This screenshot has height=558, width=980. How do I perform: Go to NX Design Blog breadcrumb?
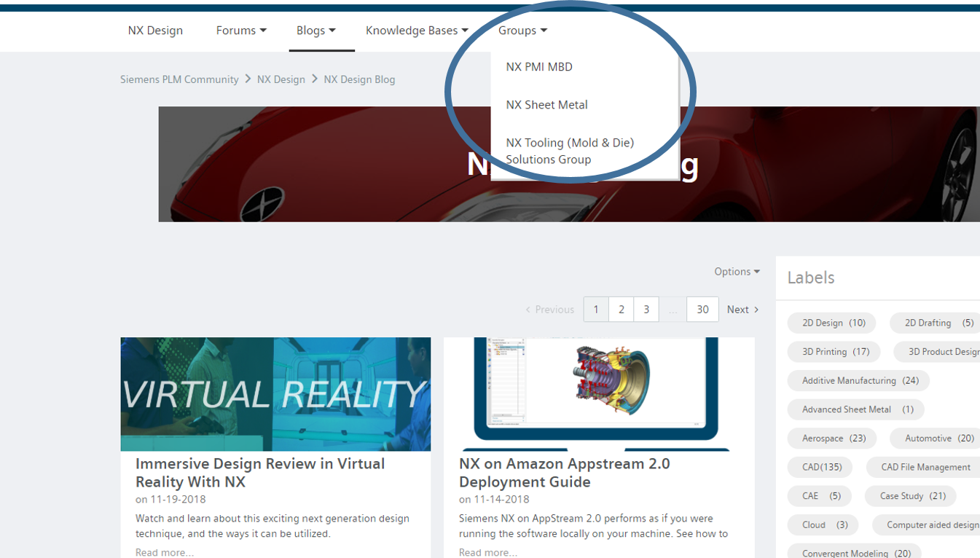(359, 79)
